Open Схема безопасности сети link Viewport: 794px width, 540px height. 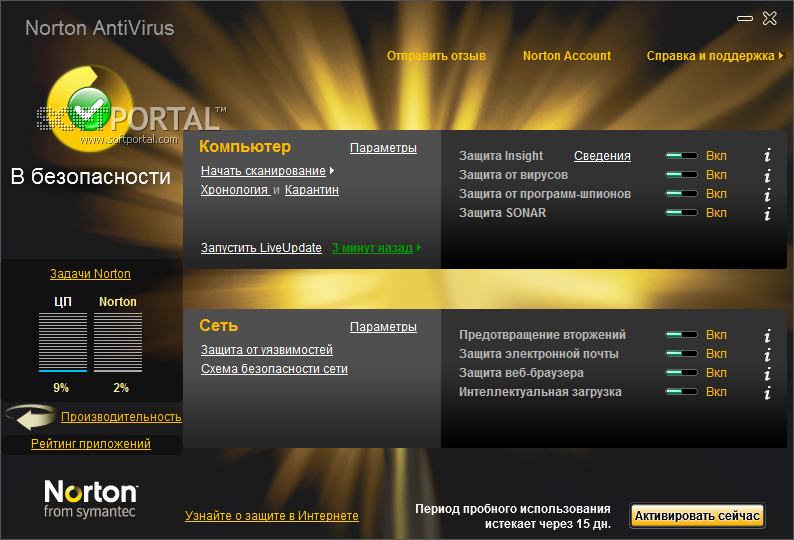click(274, 369)
